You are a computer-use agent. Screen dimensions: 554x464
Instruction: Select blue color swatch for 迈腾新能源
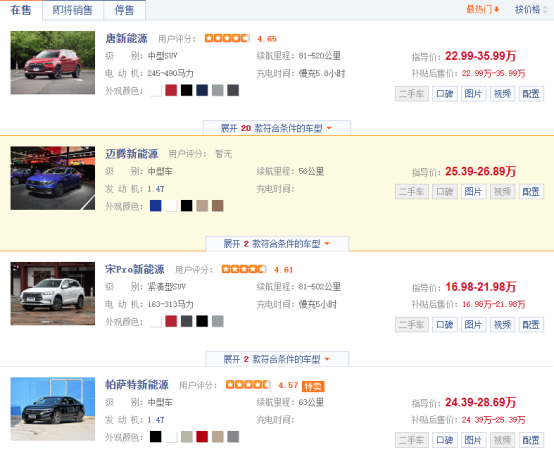156,206
